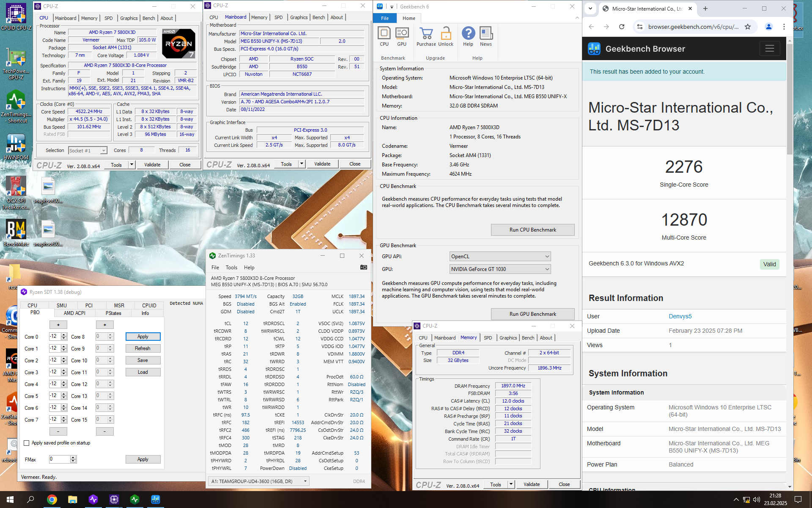Viewport: 812px width, 508px height.
Task: Click minus button below Core 8-15 column
Action: pos(105,431)
